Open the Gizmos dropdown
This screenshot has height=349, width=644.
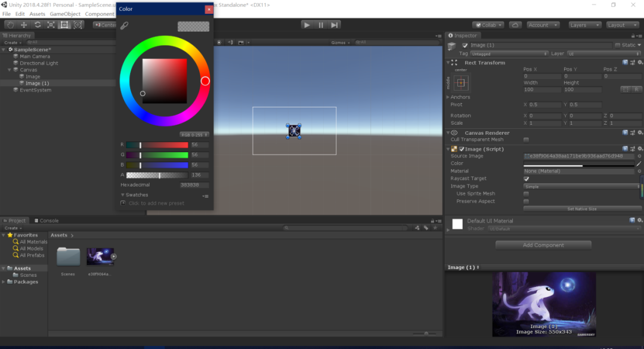(x=340, y=42)
